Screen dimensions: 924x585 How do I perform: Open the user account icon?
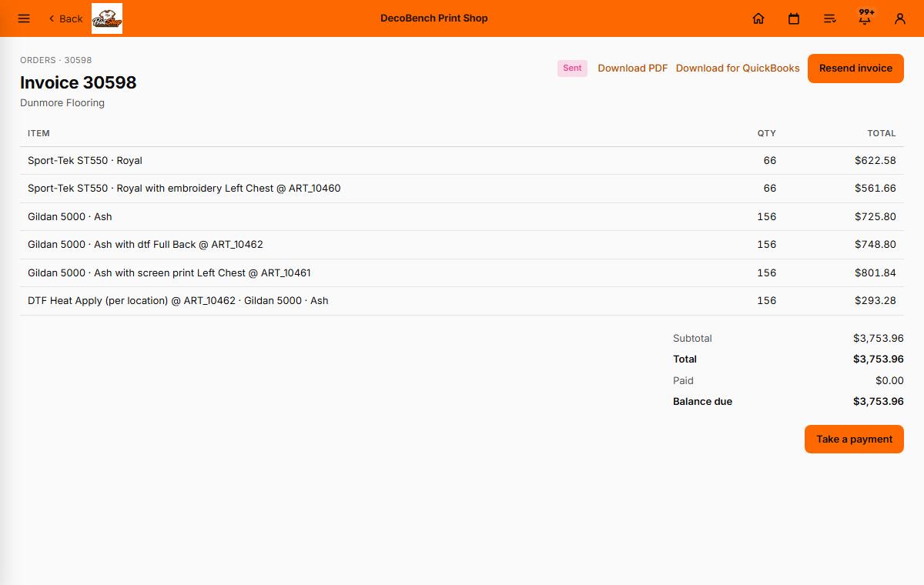[900, 18]
